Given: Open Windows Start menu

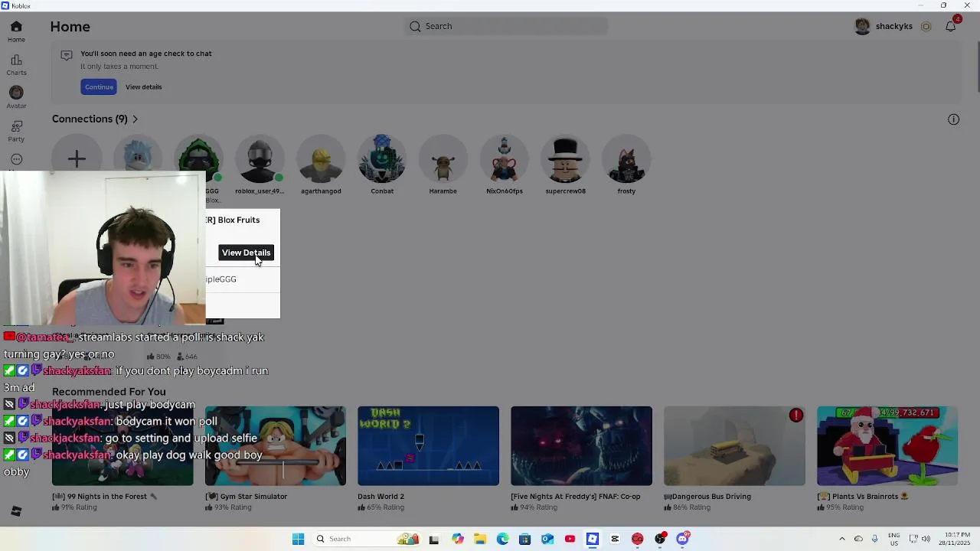Looking at the screenshot, I should [298, 539].
